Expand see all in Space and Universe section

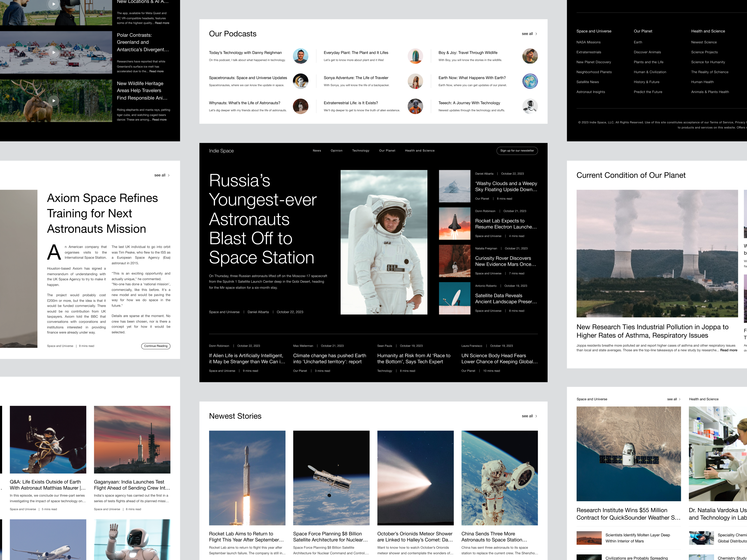coord(674,399)
